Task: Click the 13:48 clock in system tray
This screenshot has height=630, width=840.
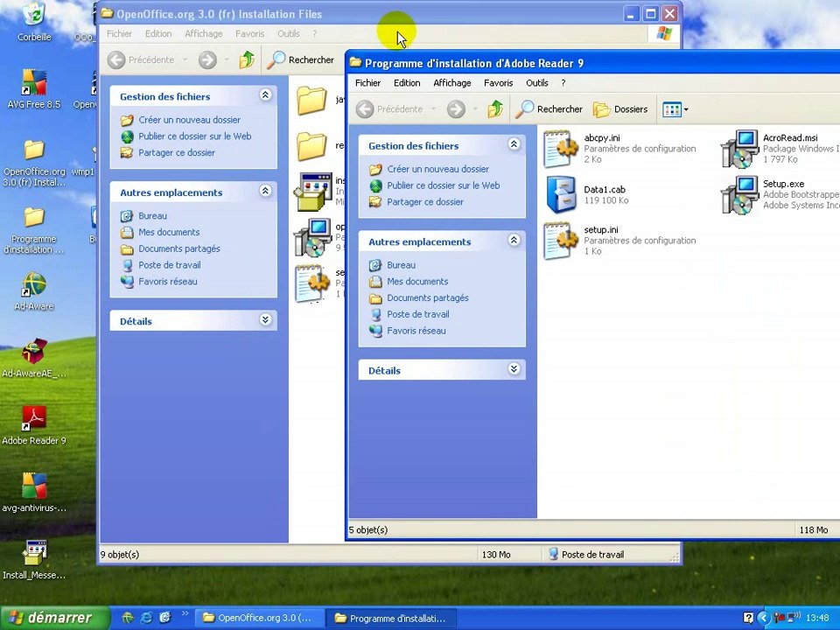Action: 817,618
